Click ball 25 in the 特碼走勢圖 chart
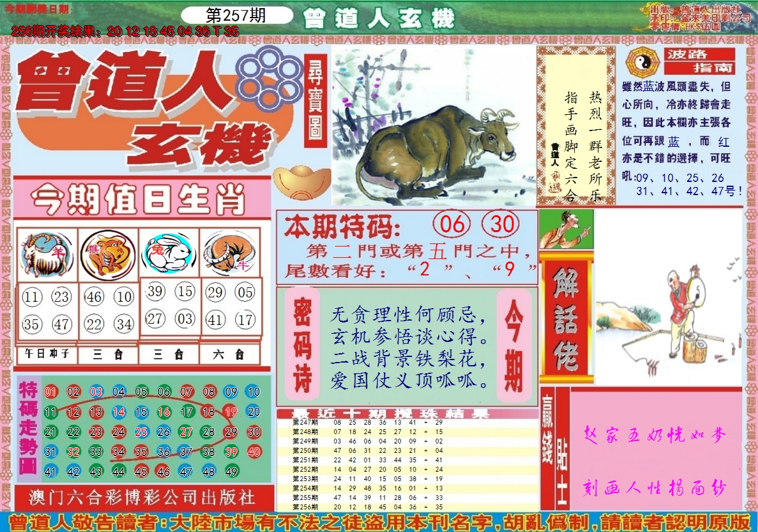758x532 pixels. [141, 432]
